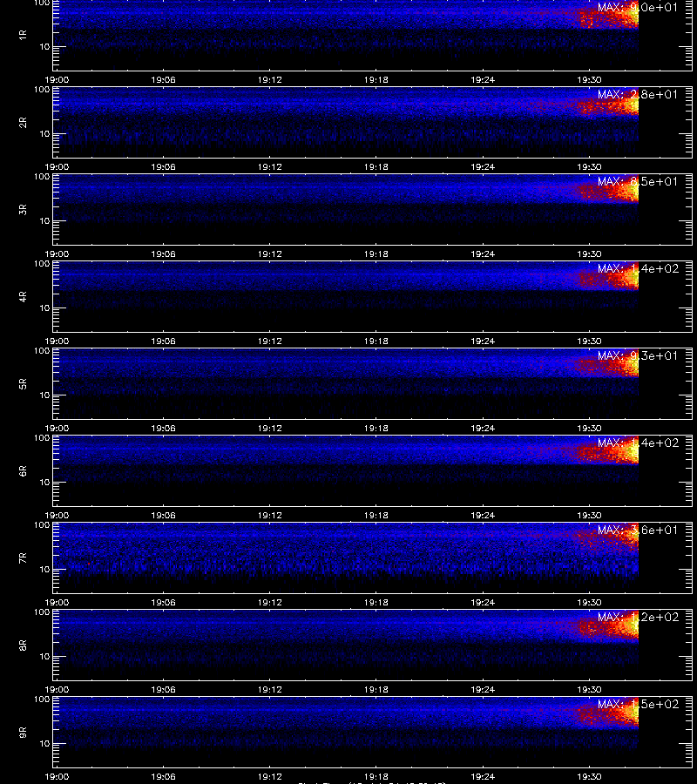Screen dimensions: 697x784
Task: Click the 10 y-axis tick label of 7R
Action: point(44,570)
